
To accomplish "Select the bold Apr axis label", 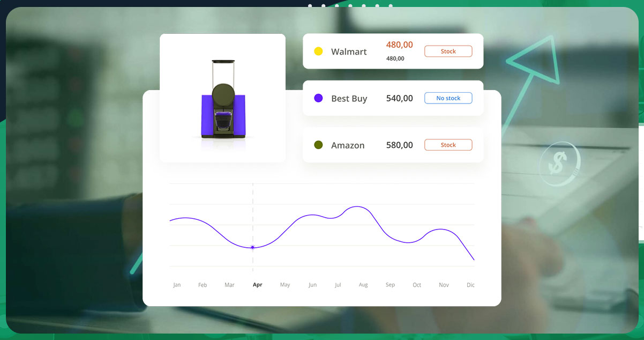I will point(258,285).
